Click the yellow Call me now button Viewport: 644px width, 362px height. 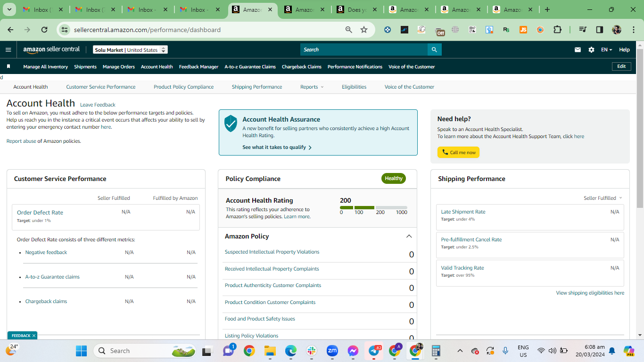click(458, 152)
